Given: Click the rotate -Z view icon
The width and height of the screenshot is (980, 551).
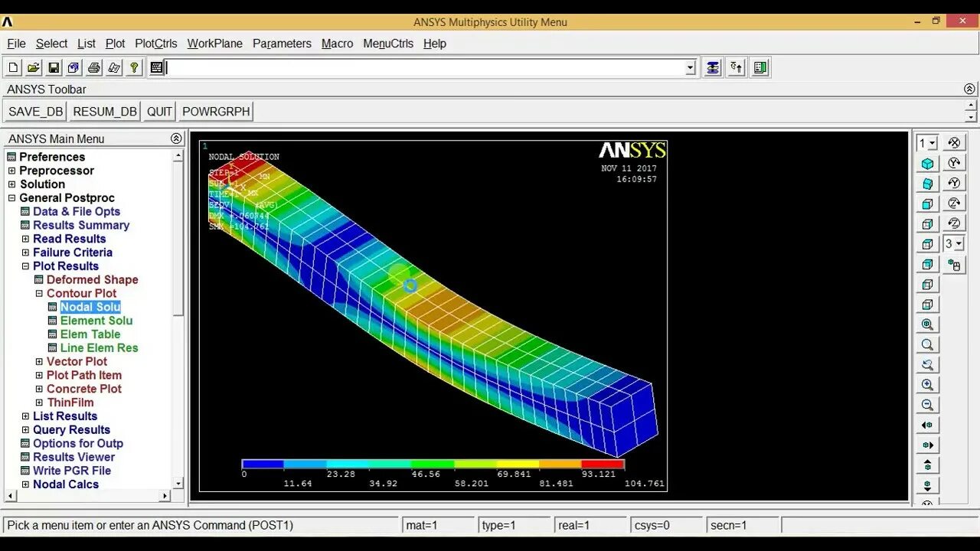Looking at the screenshot, I should click(954, 223).
